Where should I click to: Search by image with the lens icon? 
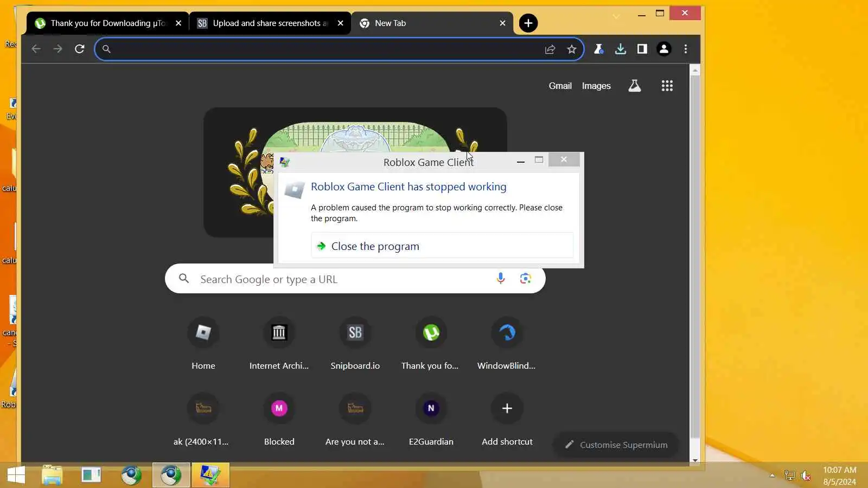(x=525, y=279)
